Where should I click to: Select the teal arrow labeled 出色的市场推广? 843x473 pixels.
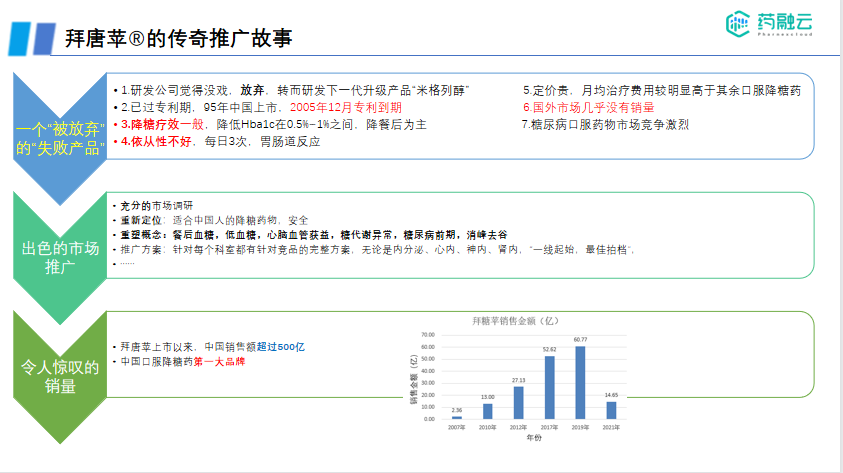(60, 257)
